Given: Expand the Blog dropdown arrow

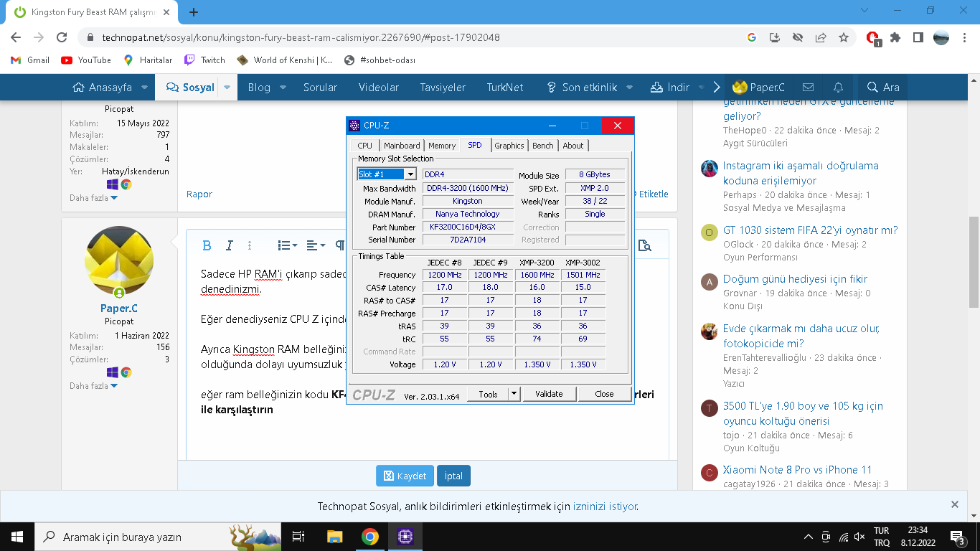Looking at the screenshot, I should (x=283, y=88).
